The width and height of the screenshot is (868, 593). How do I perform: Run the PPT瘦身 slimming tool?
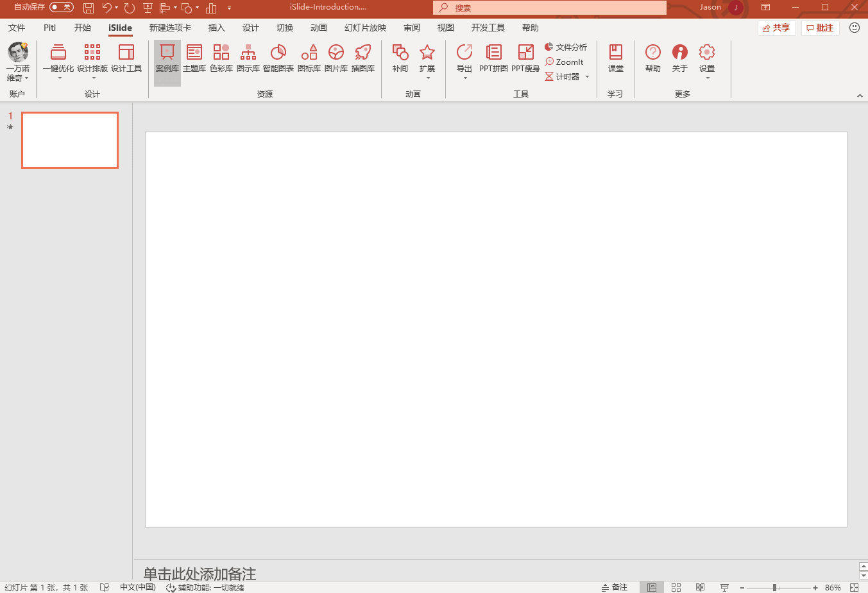525,58
